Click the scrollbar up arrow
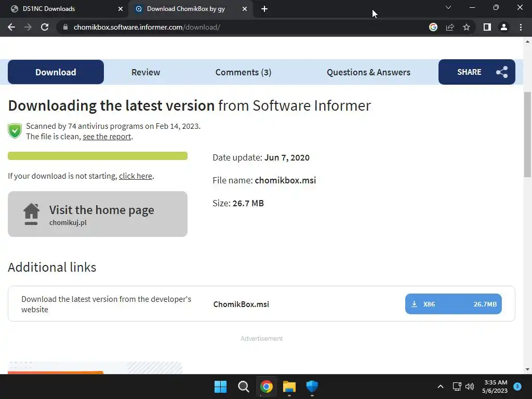 [x=527, y=42]
